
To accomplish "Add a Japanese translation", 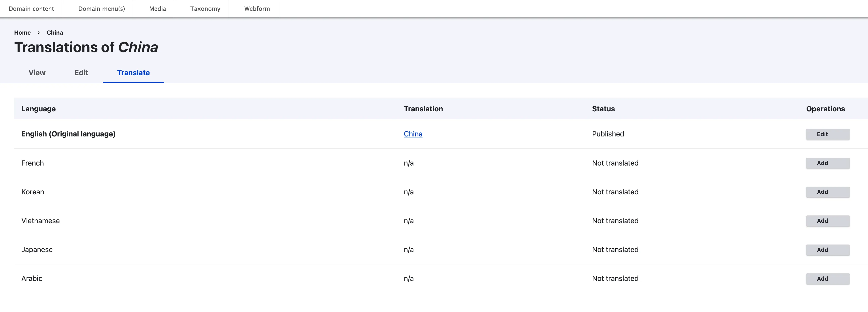I will [x=827, y=250].
